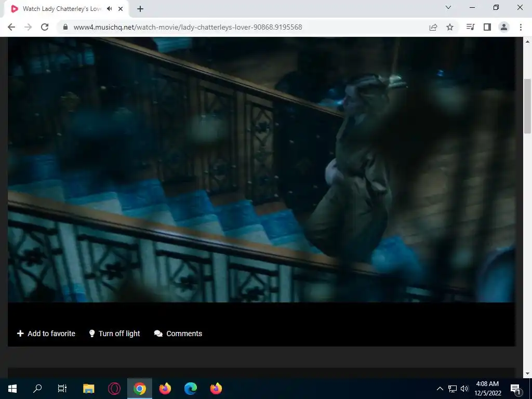Open media controls in Chrome toolbar
Image resolution: width=532 pixels, height=399 pixels.
pos(470,27)
